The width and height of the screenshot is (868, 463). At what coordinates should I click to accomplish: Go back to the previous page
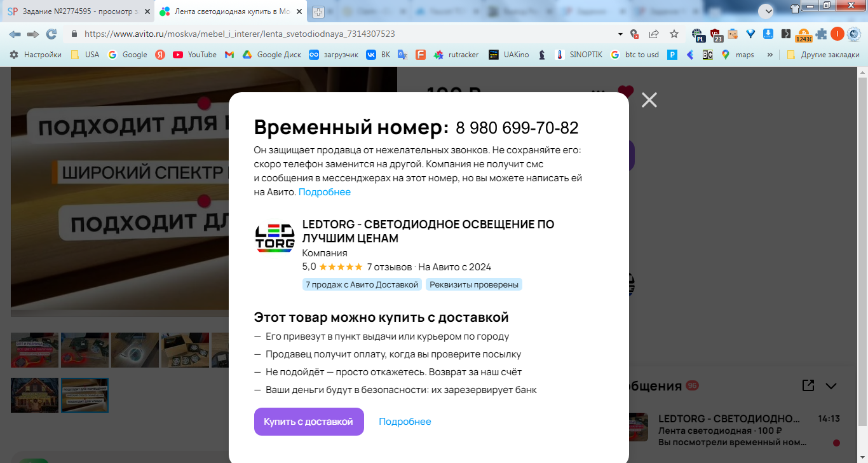(15, 34)
